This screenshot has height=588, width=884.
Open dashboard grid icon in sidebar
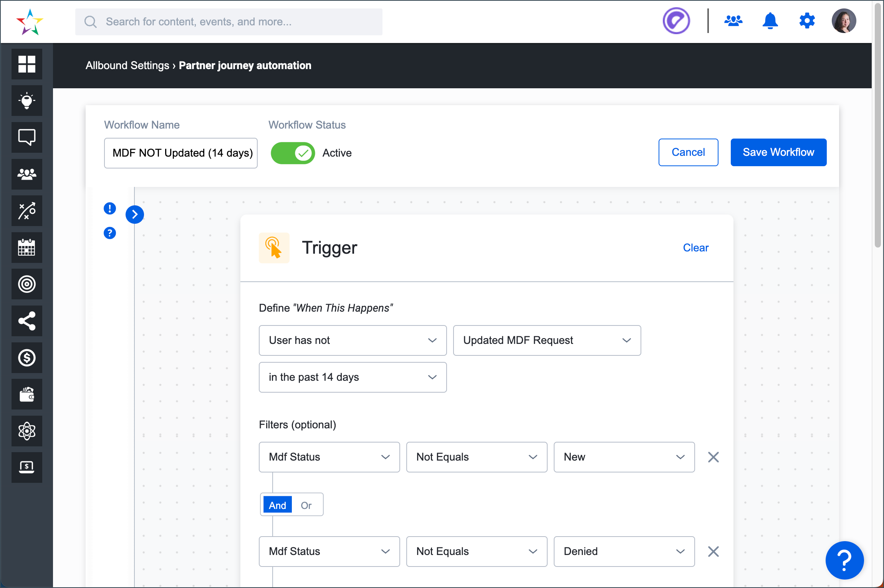(x=27, y=64)
